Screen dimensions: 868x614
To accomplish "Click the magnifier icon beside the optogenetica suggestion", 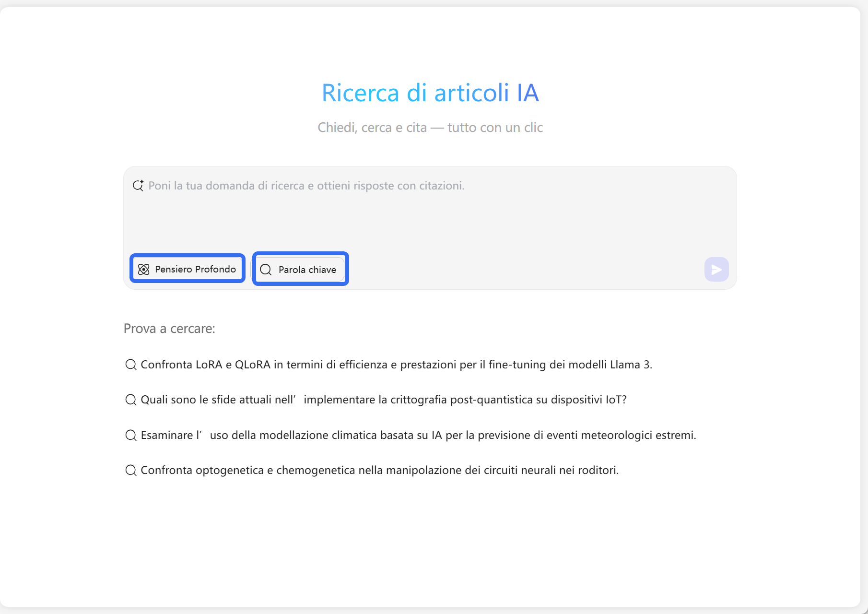I will coord(130,470).
